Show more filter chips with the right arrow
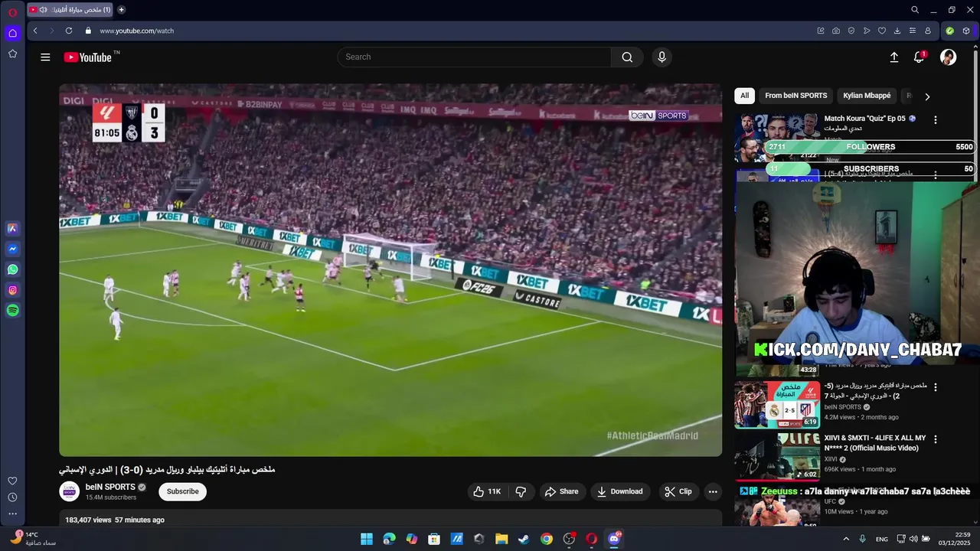The image size is (980, 551). click(927, 96)
